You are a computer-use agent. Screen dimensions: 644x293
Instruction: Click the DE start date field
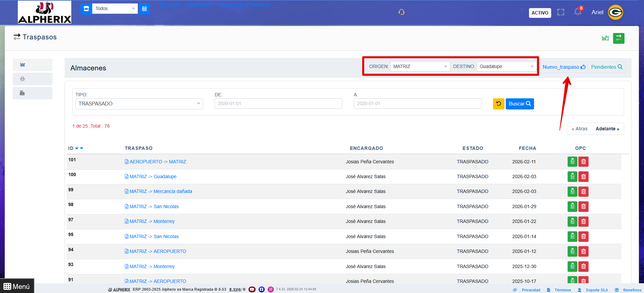[x=278, y=104]
